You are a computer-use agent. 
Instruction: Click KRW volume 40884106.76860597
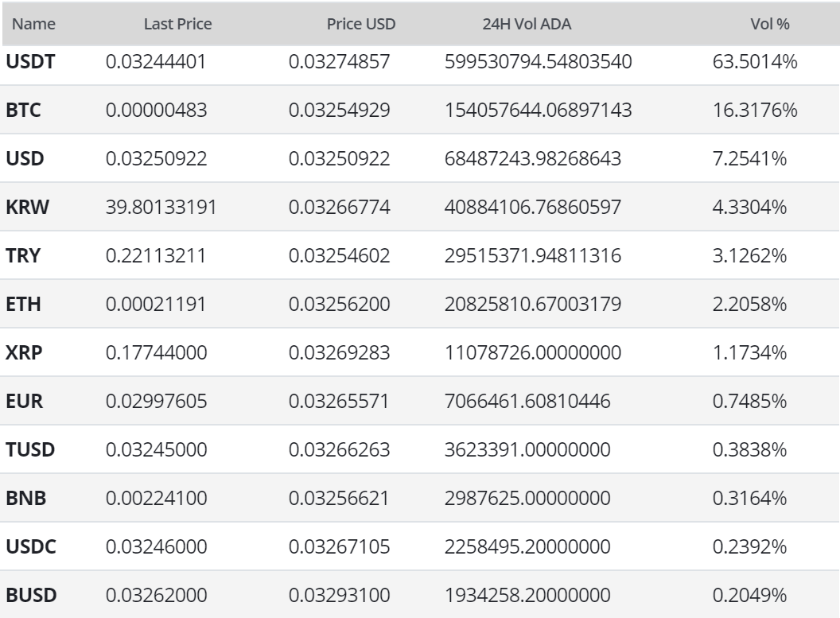[x=533, y=207]
